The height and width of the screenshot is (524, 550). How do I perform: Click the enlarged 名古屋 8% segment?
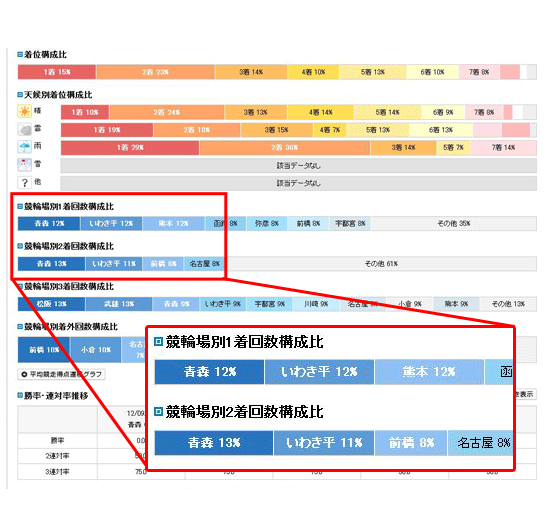(481, 443)
